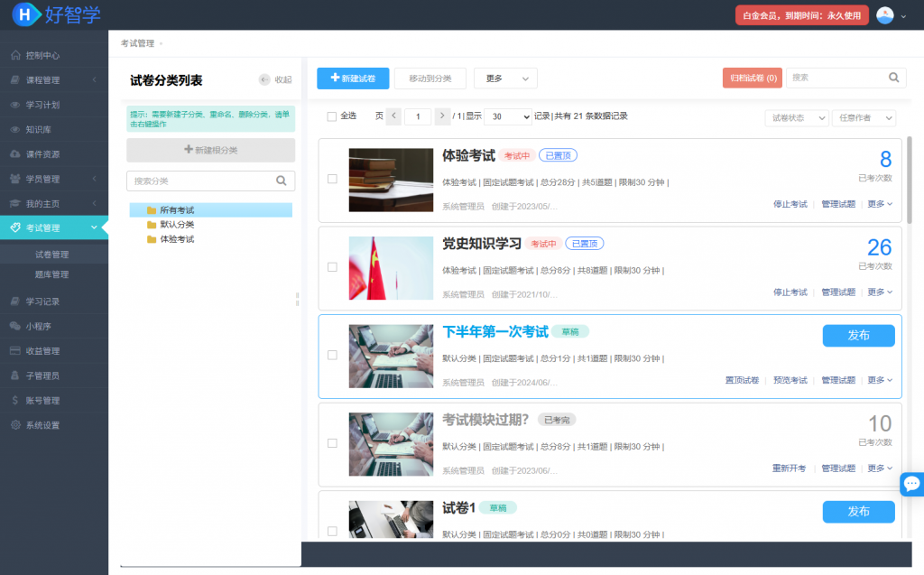Click the category search magnifier icon

point(282,181)
